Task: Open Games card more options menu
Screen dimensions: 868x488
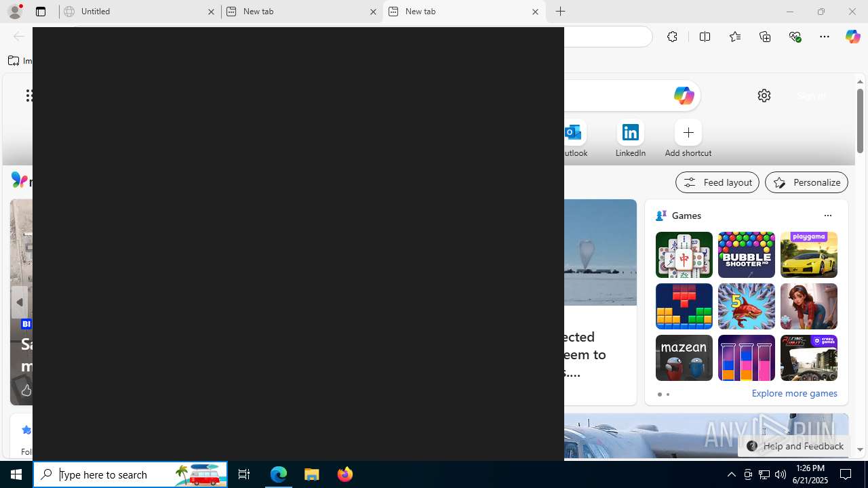Action: (827, 216)
